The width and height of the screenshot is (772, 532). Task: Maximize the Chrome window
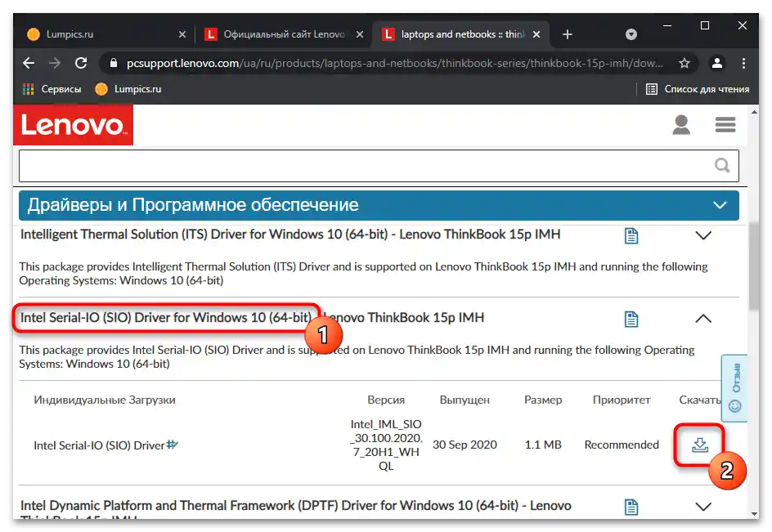(x=705, y=25)
